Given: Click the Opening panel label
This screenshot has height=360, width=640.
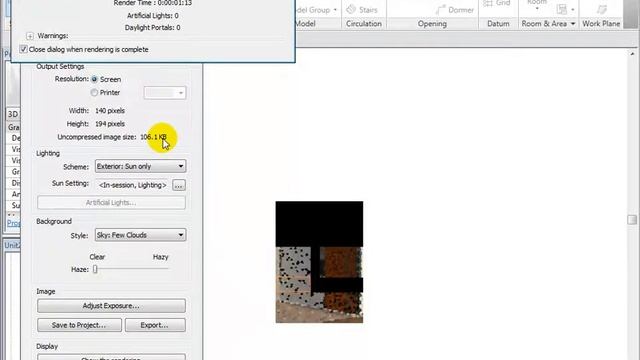Looking at the screenshot, I should point(432,24).
